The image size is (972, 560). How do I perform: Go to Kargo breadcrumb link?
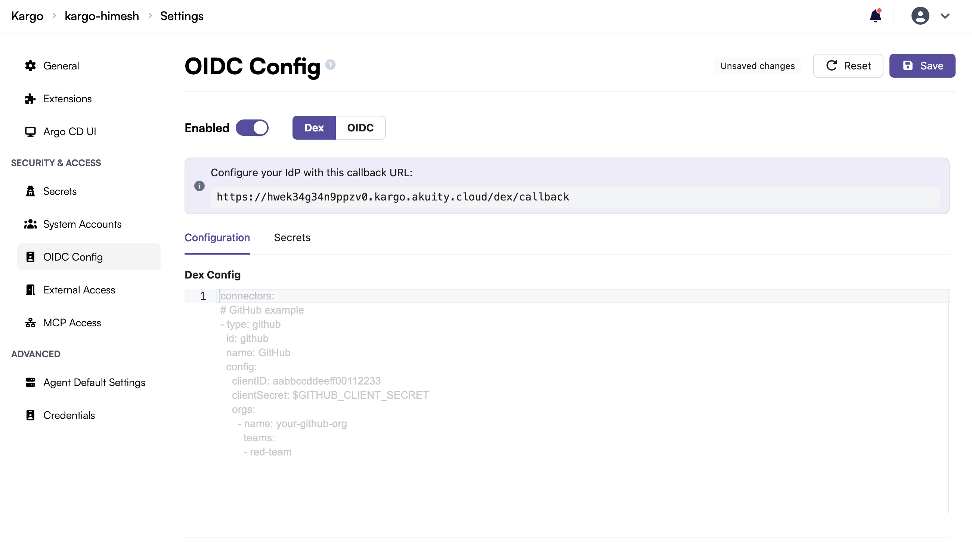[27, 16]
